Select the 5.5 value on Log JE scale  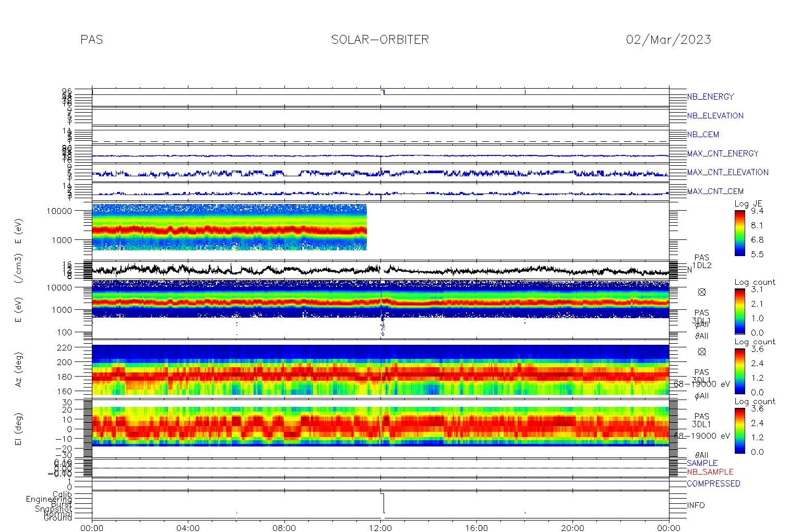coord(757,254)
